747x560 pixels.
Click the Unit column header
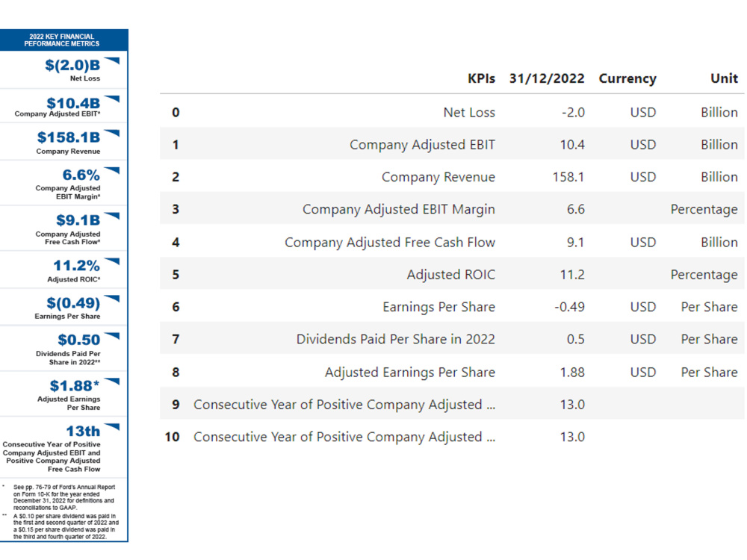[x=724, y=78]
